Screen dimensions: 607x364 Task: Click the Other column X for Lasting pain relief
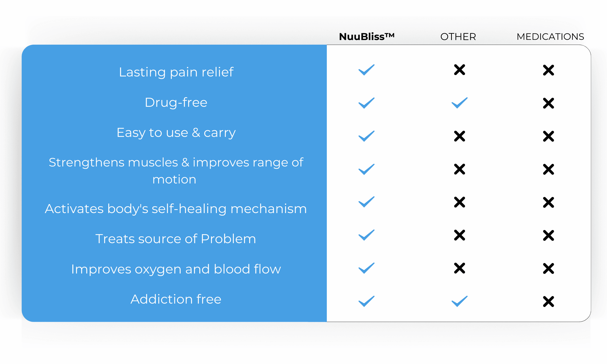click(x=459, y=70)
